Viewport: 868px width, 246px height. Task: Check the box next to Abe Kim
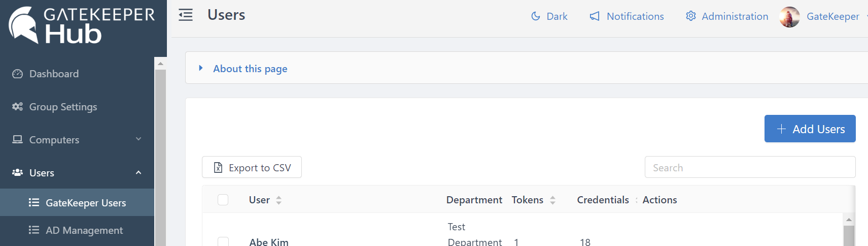223,241
